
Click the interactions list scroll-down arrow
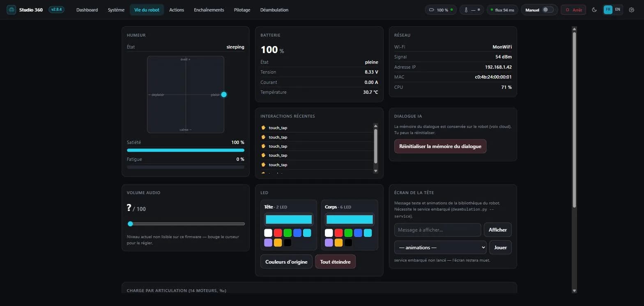[375, 171]
